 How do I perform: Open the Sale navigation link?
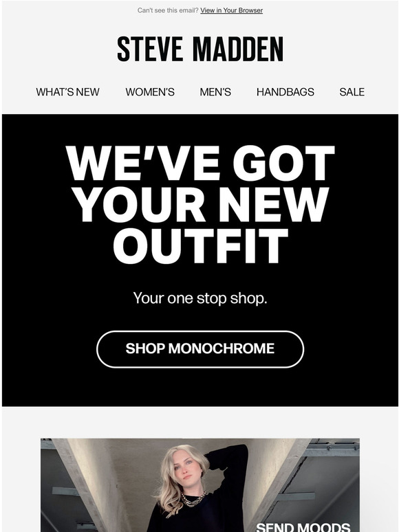click(x=352, y=92)
